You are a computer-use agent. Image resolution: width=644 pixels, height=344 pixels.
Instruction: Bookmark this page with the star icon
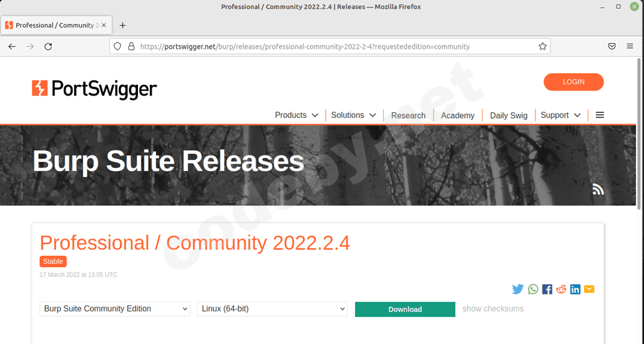[542, 46]
